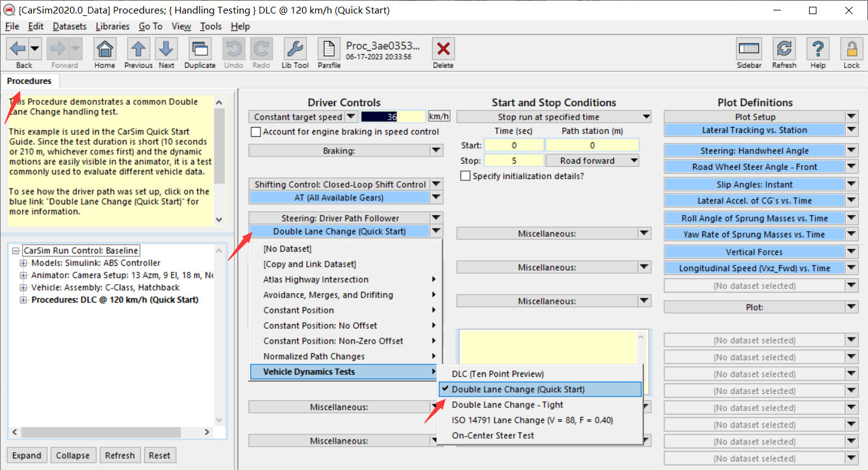
Task: Check Specify initialization details option
Action: point(465,176)
